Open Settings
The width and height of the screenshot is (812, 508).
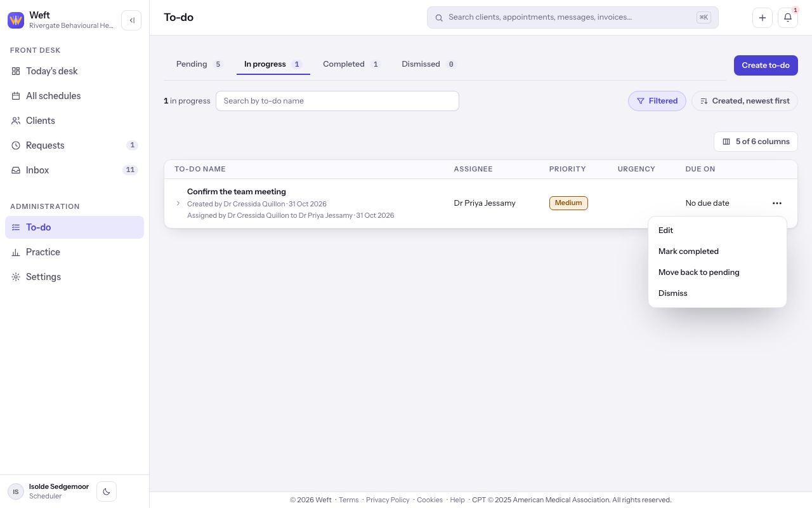tap(75, 277)
